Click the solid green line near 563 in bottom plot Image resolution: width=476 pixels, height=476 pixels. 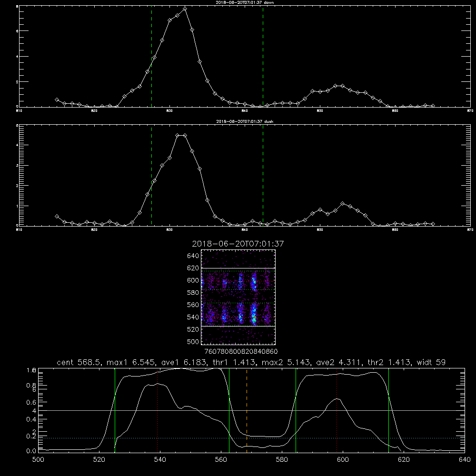[x=229, y=410]
